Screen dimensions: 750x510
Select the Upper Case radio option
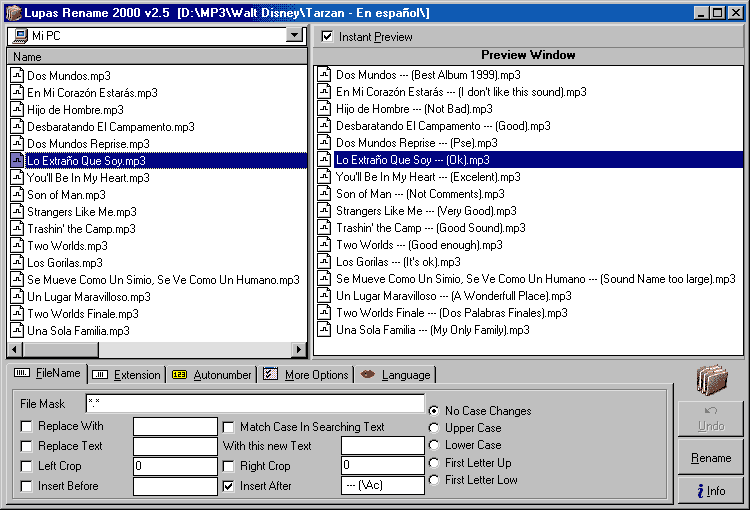(x=434, y=428)
